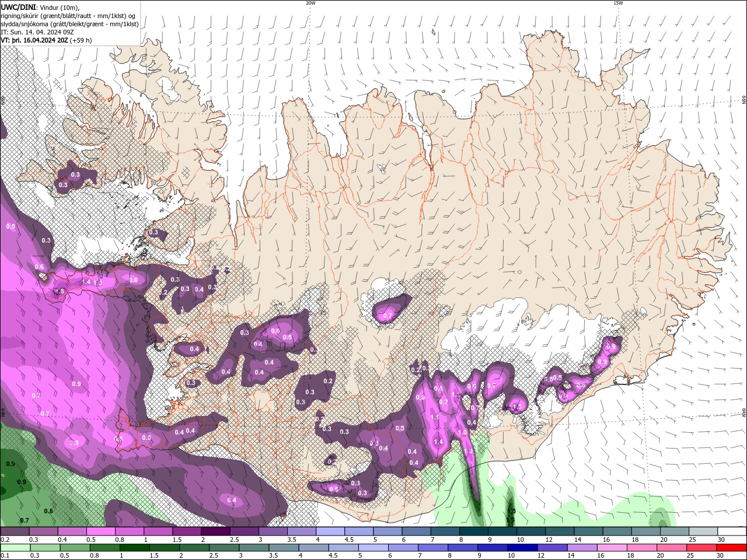The width and height of the screenshot is (747, 560).
Task: Pick the 16 swatch in the upper legend row
Action: click(617, 531)
